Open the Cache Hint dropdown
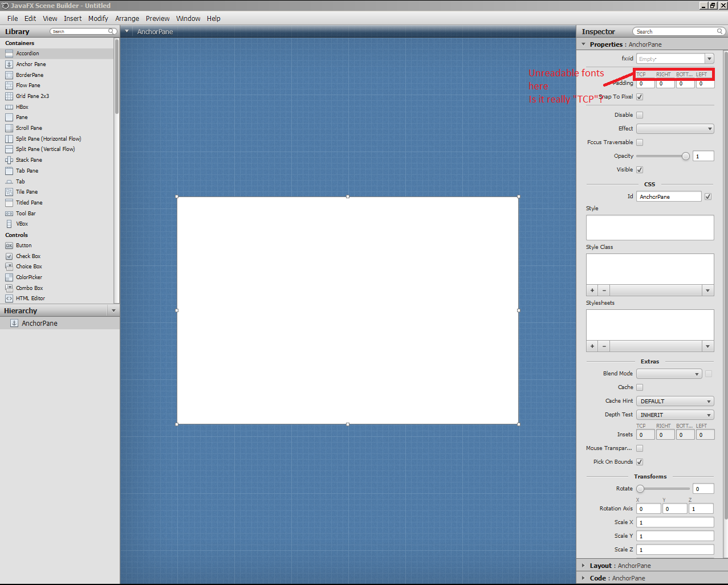This screenshot has width=728, height=585. point(675,402)
